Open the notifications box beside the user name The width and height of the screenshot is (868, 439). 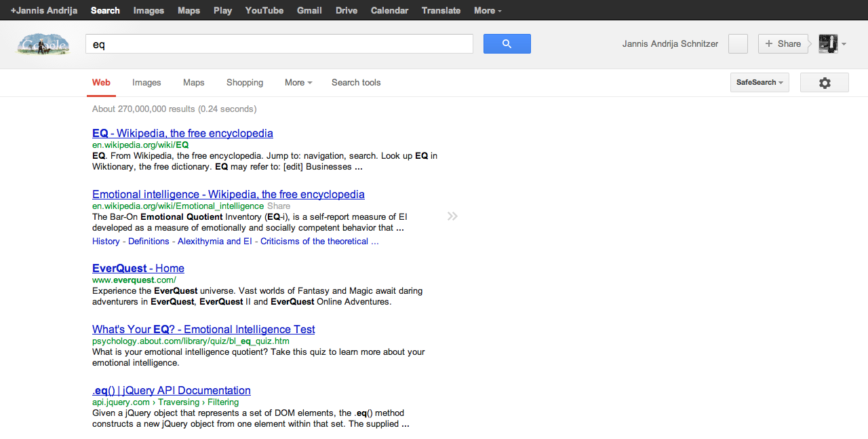point(738,43)
